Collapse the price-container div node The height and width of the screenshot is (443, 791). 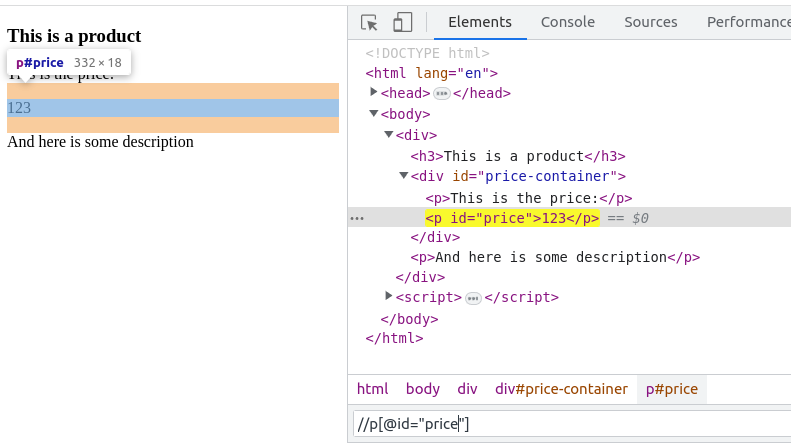coord(404,176)
